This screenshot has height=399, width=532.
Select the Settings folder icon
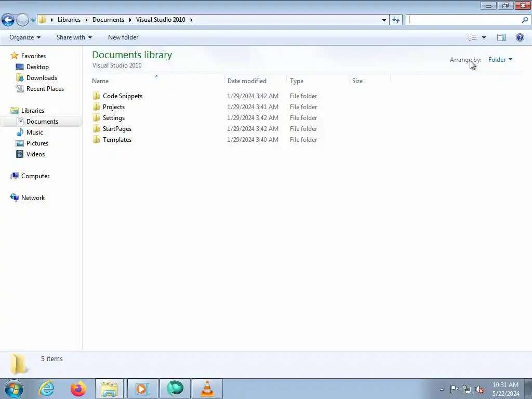(x=96, y=117)
